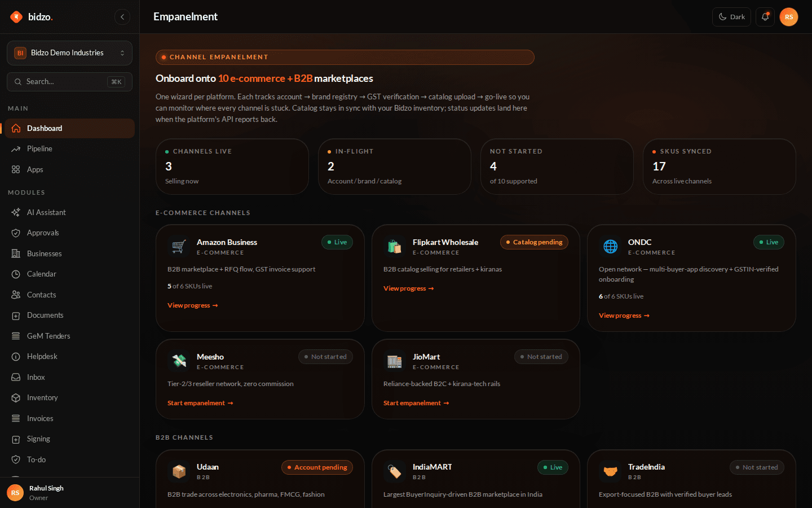Click the Udaan Account pending badge

[317, 467]
